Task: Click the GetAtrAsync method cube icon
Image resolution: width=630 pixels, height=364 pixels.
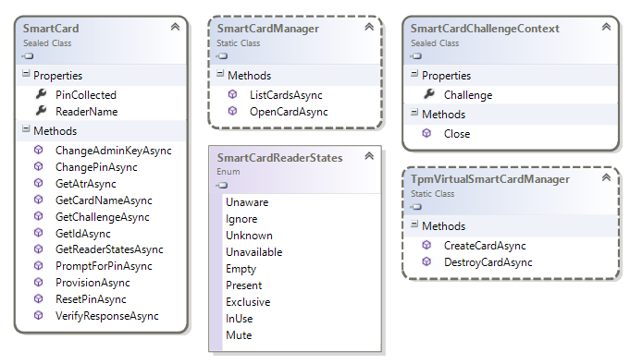Action: point(38,183)
